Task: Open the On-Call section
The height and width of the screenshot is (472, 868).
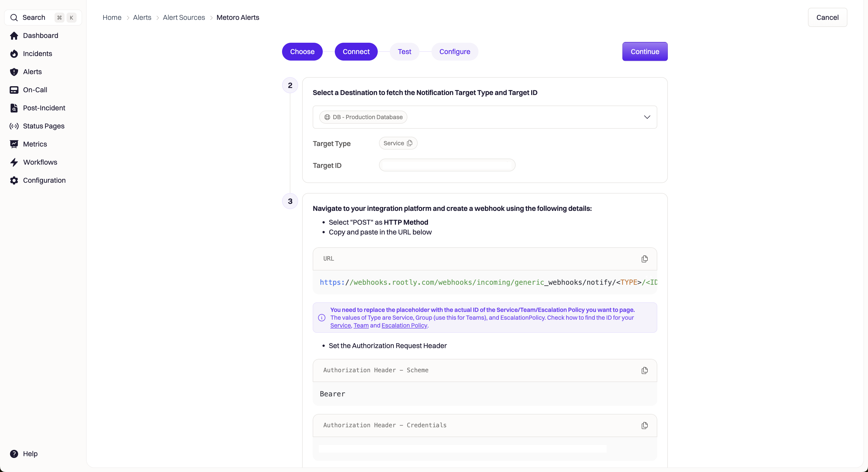Action: click(x=35, y=90)
